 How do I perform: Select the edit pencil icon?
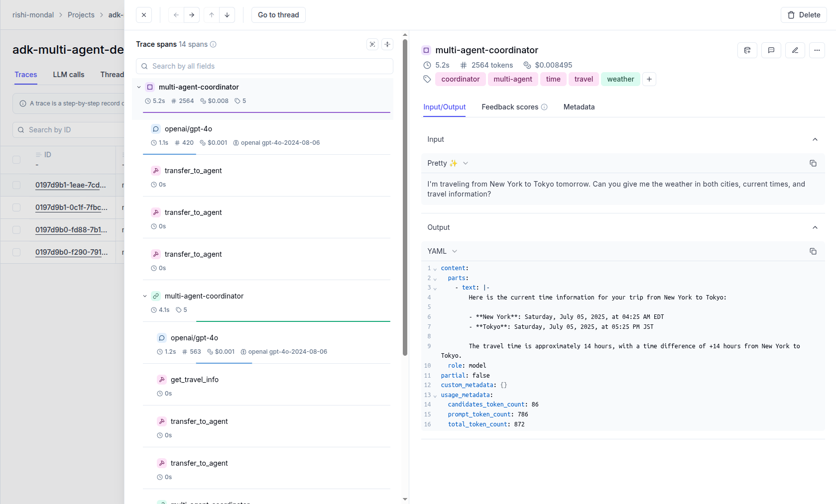pos(795,50)
